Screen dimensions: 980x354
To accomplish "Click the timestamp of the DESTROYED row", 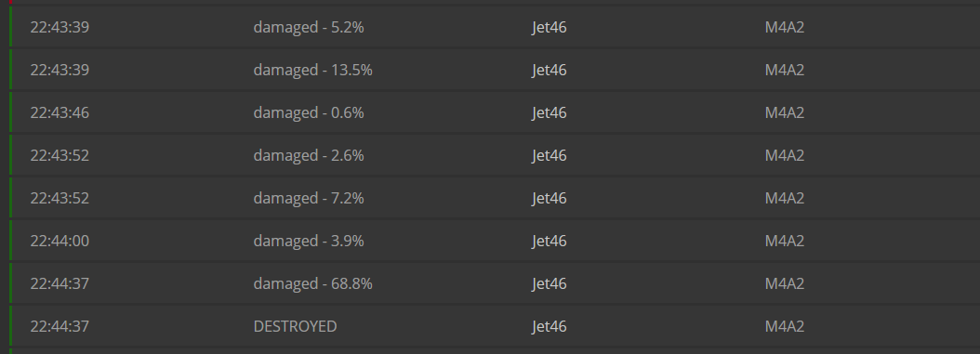I will (x=60, y=326).
